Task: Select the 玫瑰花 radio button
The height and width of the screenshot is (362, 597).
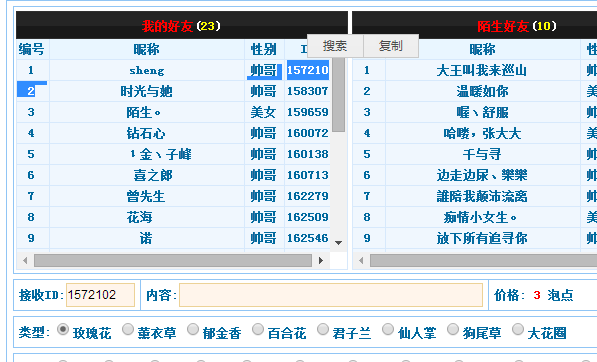Action: (x=63, y=329)
